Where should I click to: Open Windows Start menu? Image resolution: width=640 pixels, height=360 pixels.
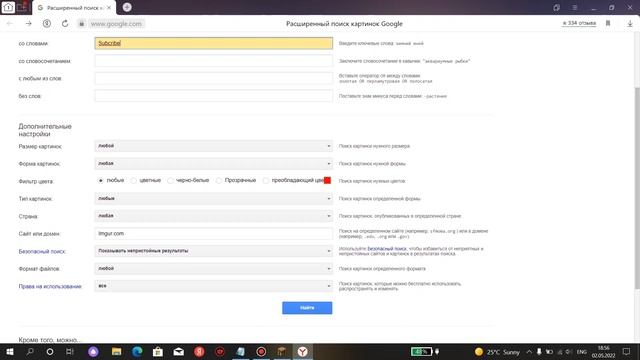pyautogui.click(x=10, y=351)
